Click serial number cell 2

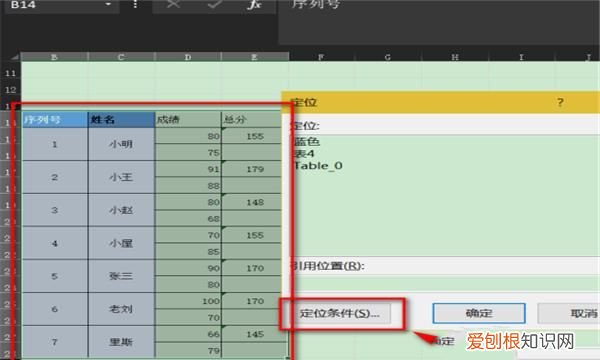coord(55,177)
